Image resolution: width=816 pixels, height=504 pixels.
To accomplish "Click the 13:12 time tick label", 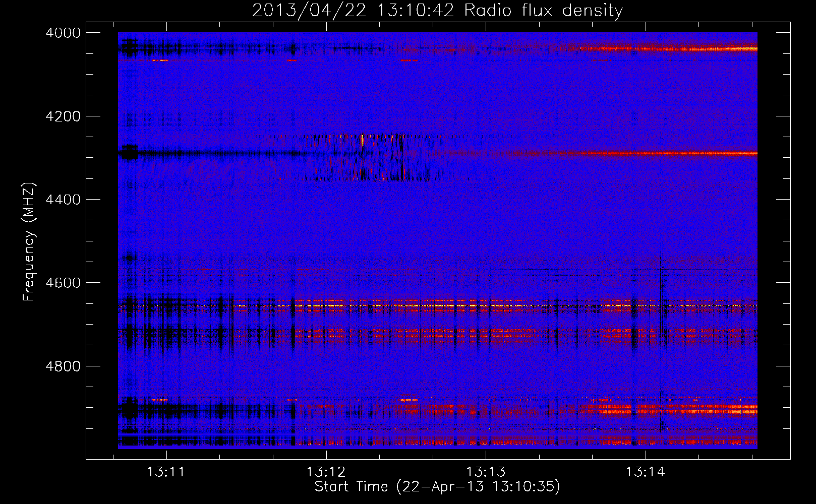I will tap(326, 472).
